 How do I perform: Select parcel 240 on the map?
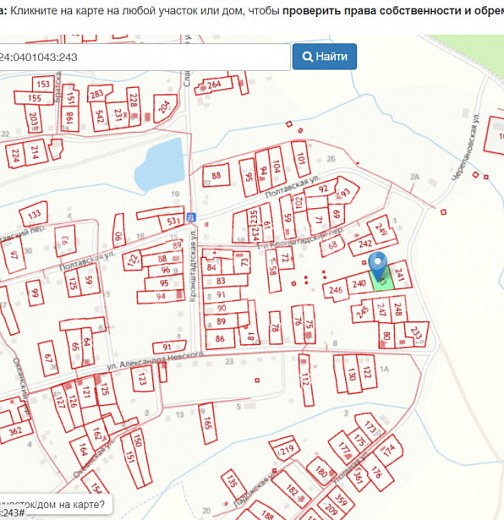(x=359, y=284)
